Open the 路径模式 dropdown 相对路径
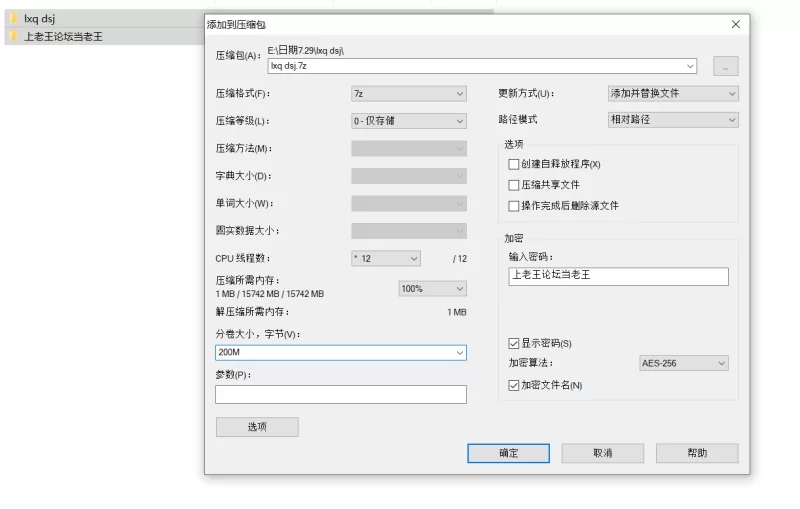The width and height of the screenshot is (800, 509). point(673,120)
